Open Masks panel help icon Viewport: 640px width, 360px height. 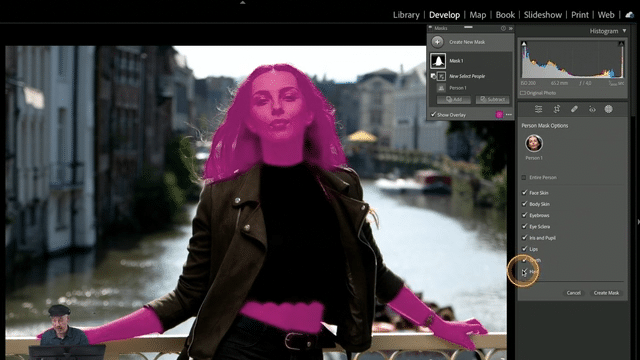click(503, 28)
